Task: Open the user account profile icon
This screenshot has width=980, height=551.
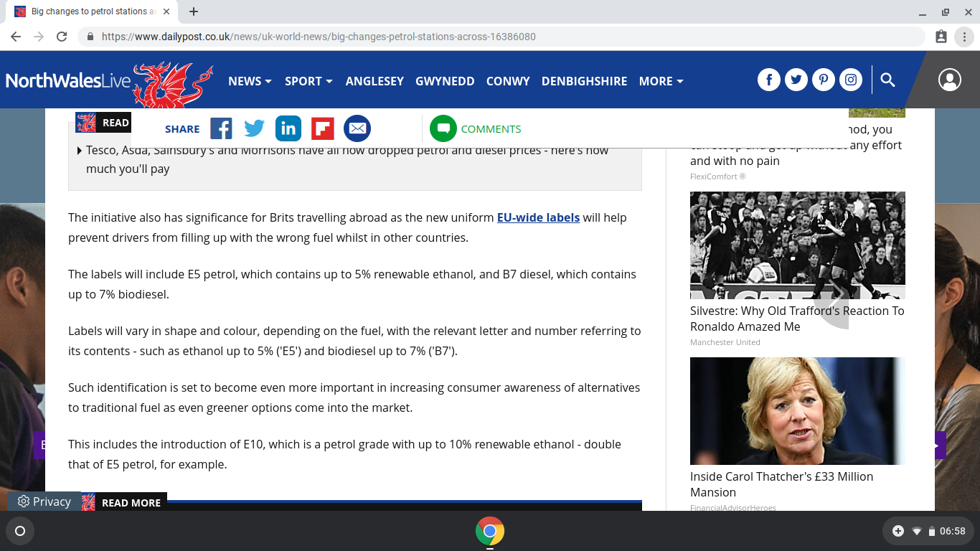Action: point(950,80)
